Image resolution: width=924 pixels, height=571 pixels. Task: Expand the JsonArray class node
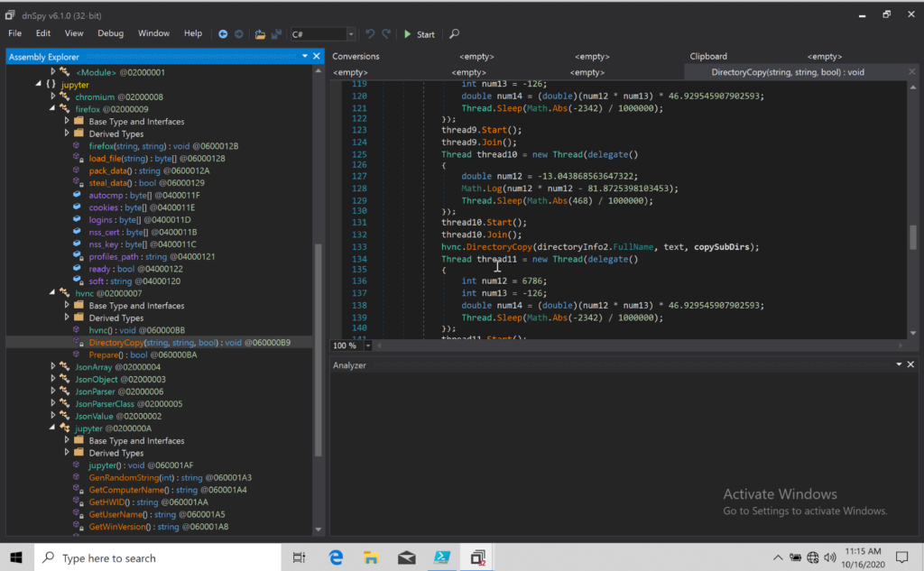coord(53,366)
